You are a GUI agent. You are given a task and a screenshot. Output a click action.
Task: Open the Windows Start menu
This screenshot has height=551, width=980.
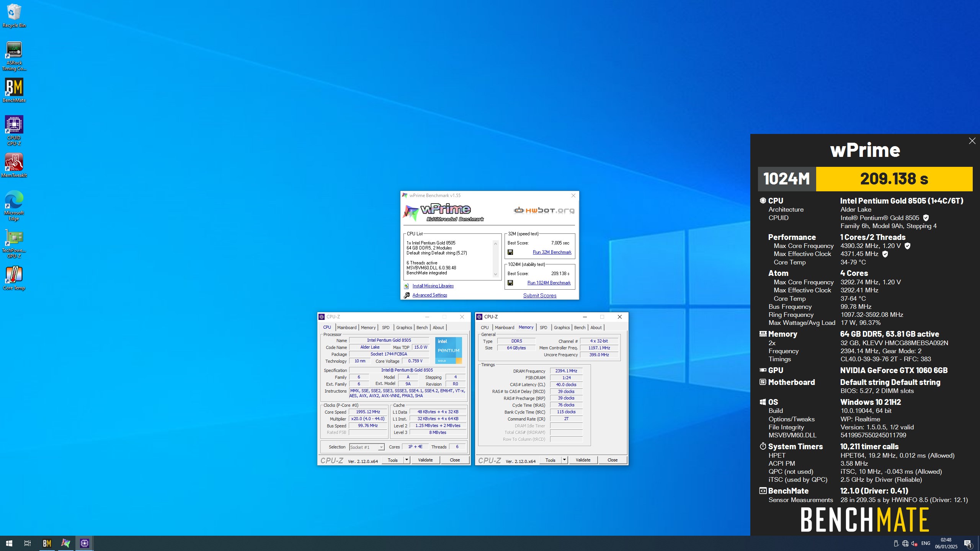pyautogui.click(x=9, y=543)
